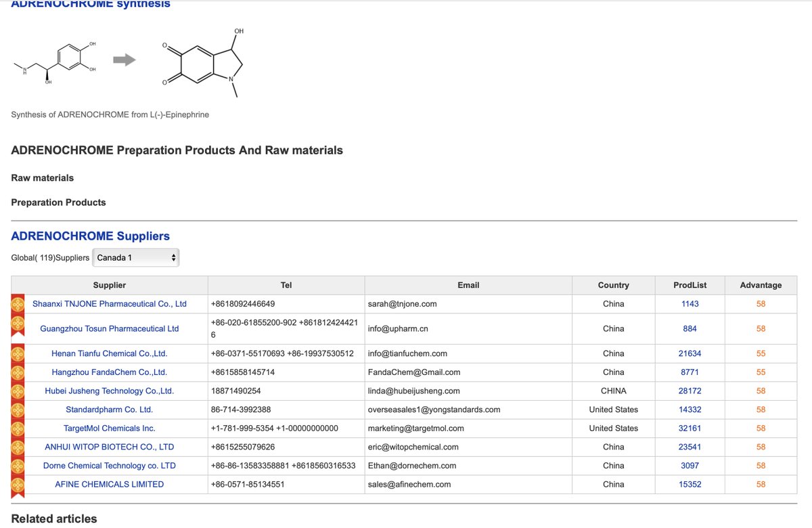Open Henan Tianfu Chemical Co.,Ltd. link

pyautogui.click(x=110, y=353)
